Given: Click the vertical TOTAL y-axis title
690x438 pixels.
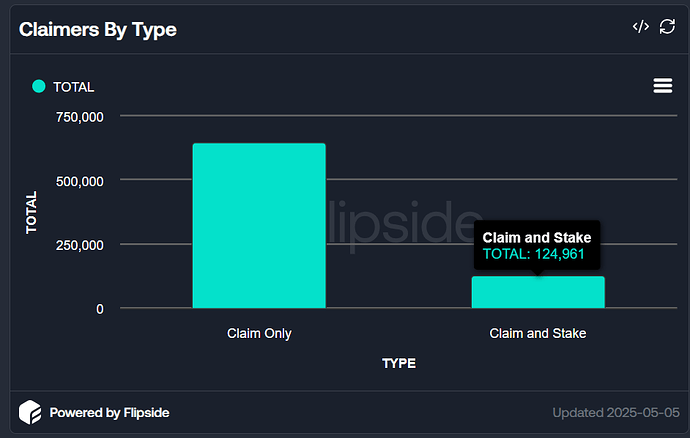Looking at the screenshot, I should tap(31, 212).
